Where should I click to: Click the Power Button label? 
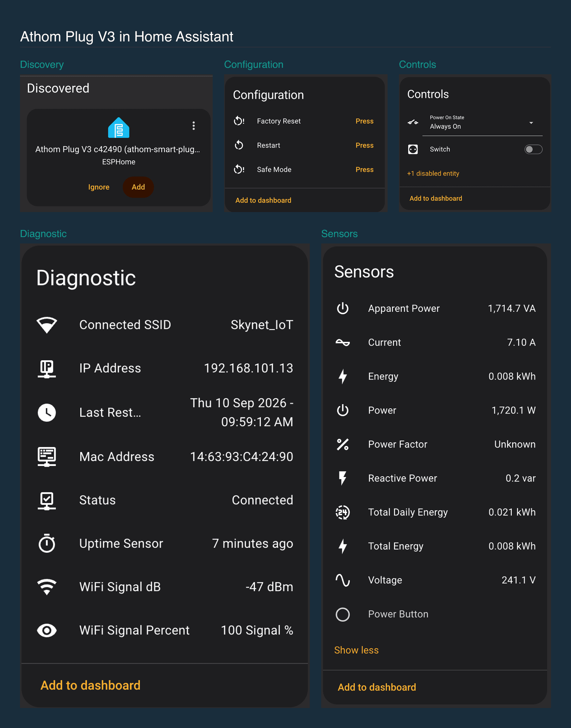(x=398, y=614)
